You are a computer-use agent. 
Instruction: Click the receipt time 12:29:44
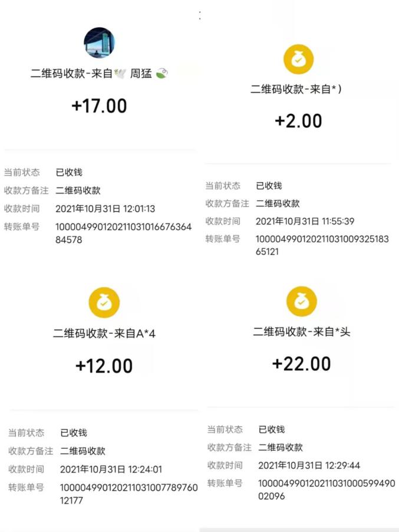(x=309, y=465)
